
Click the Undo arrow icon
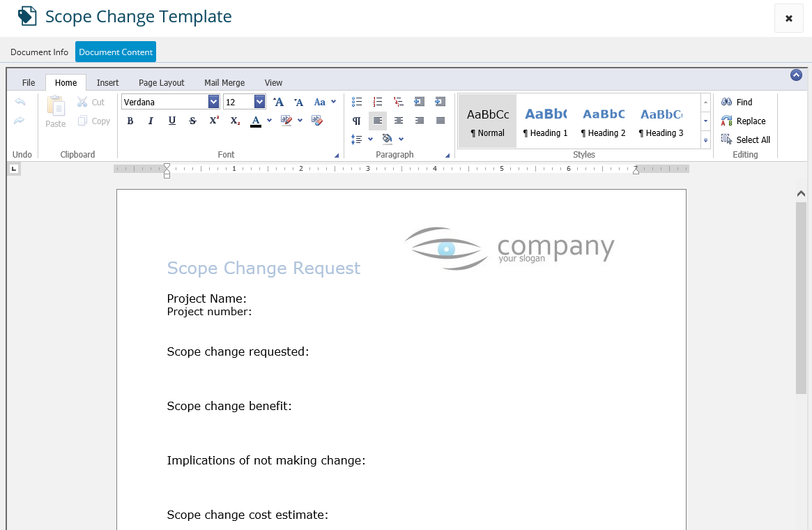point(20,102)
